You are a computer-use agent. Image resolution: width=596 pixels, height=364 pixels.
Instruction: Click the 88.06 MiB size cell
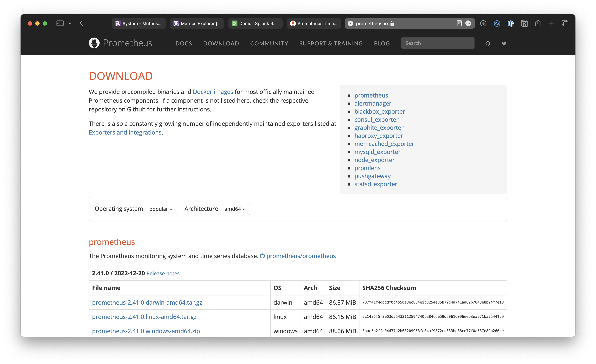pos(343,331)
